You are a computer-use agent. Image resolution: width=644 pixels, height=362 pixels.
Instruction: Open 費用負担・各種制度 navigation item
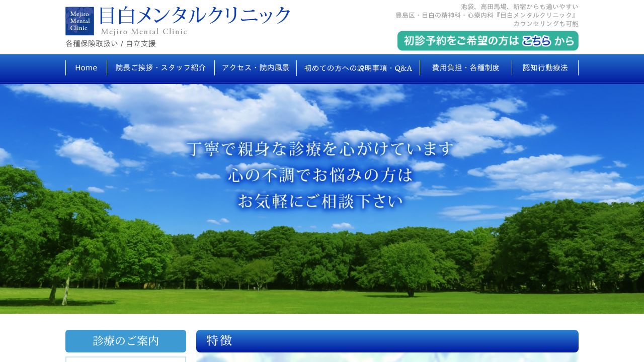[x=466, y=67]
